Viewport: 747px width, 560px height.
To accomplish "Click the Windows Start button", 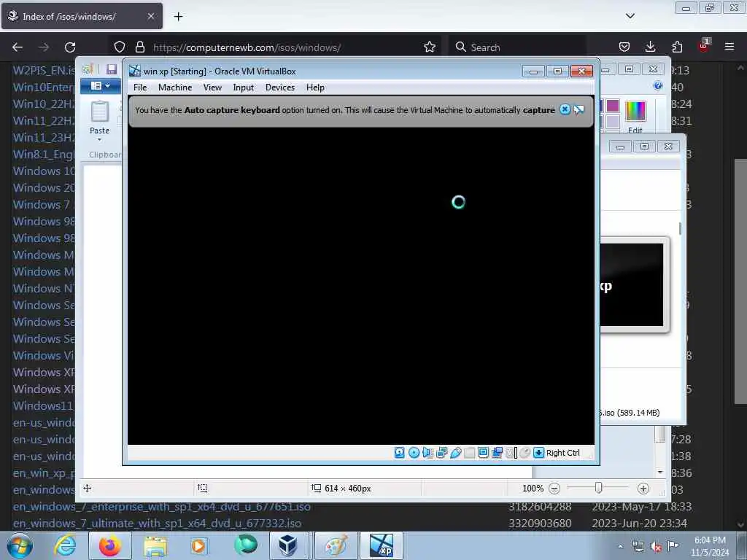I will click(x=20, y=545).
